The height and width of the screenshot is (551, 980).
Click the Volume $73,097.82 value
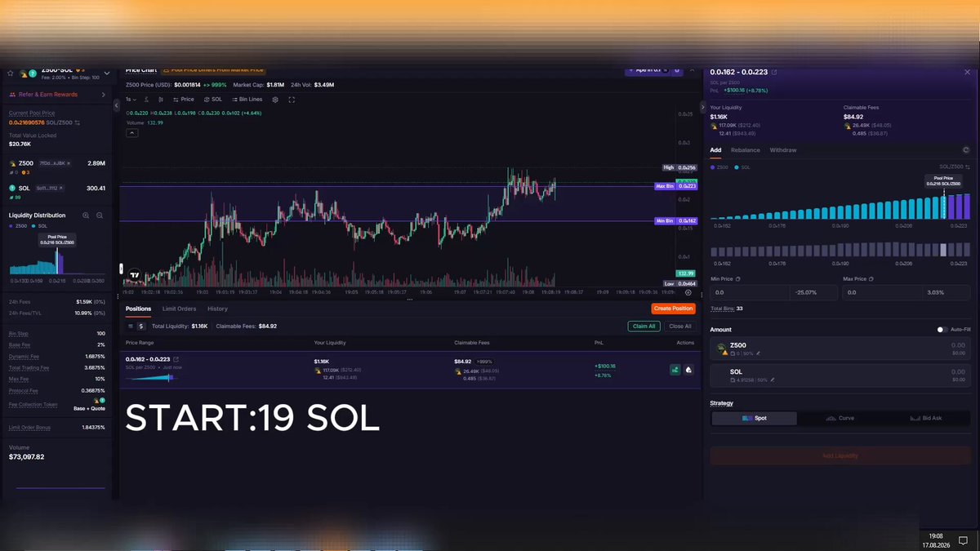pos(27,457)
